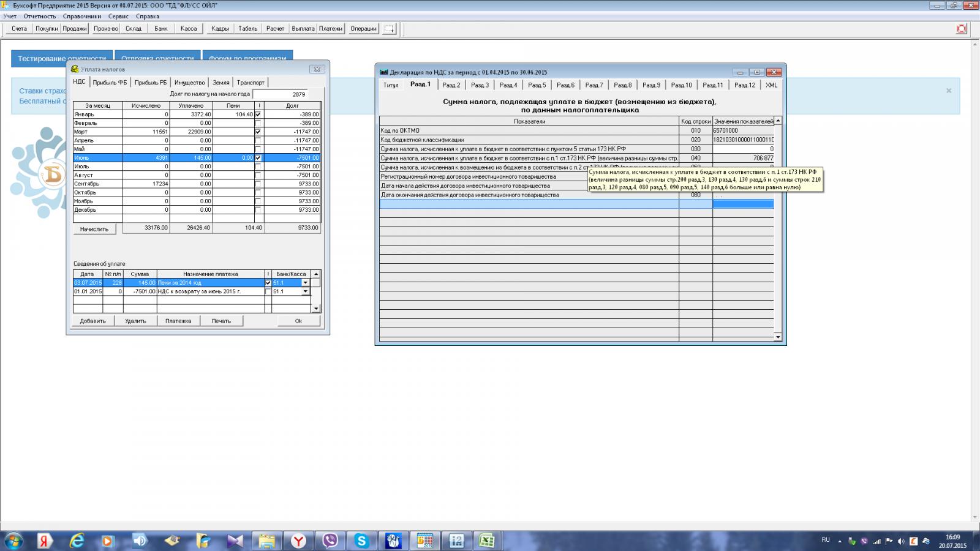The image size is (980, 551).
Task: Open the Справочники menu
Action: point(81,17)
